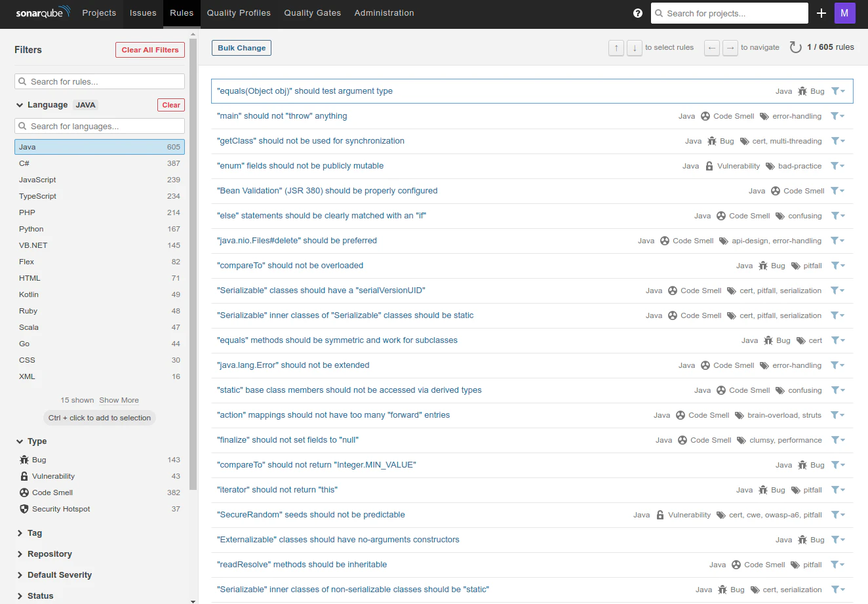868x604 pixels.
Task: Open filter icon for "main" should not throw rule
Action: pos(838,116)
